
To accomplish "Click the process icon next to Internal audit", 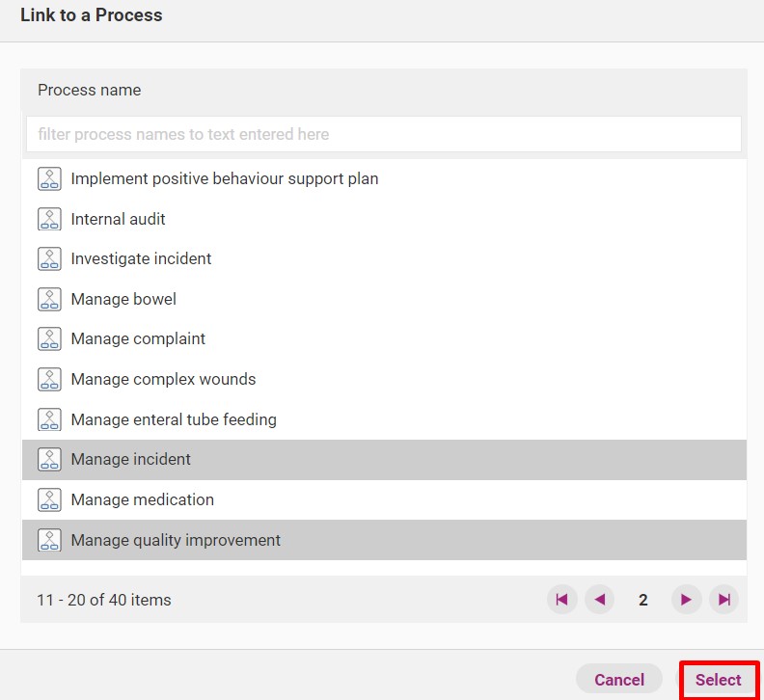I will pyautogui.click(x=49, y=219).
